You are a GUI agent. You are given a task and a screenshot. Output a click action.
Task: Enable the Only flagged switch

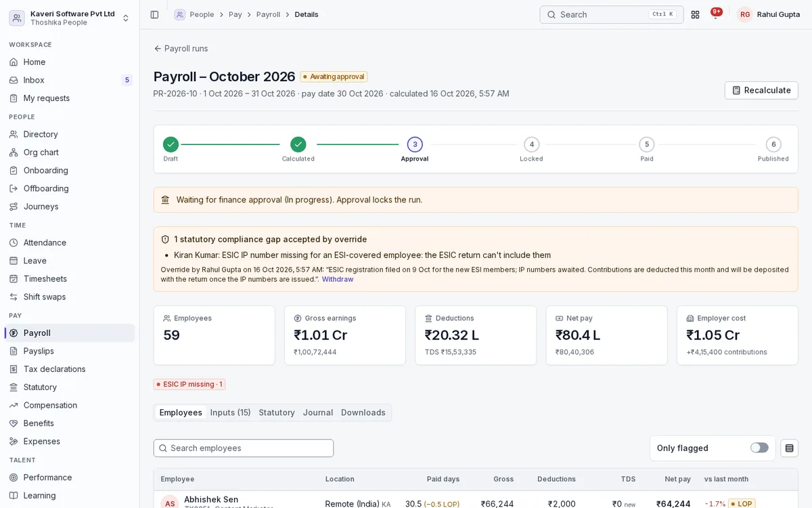pos(759,448)
